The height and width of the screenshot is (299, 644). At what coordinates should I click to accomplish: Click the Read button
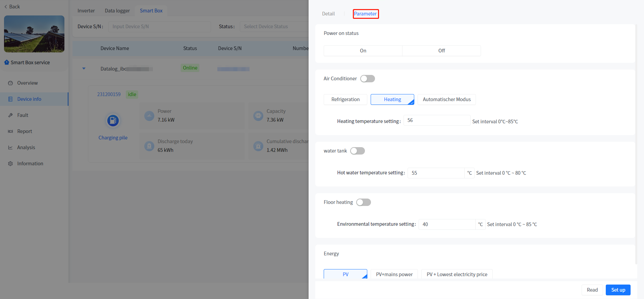tap(592, 290)
